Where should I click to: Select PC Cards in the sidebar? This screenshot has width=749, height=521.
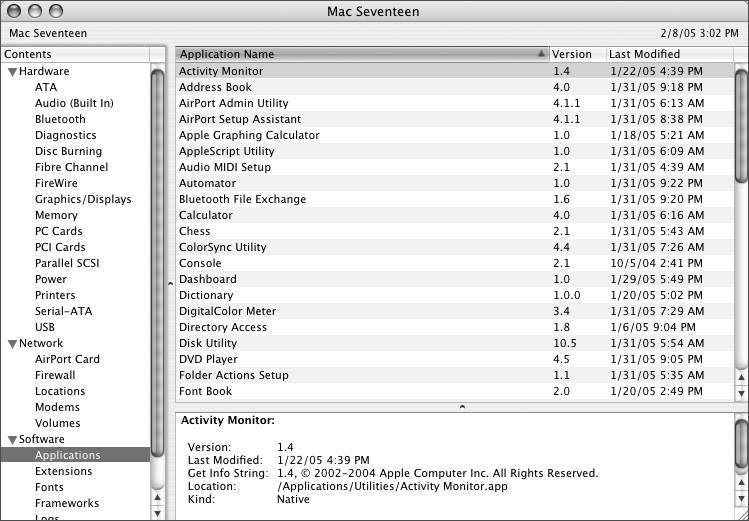(58, 231)
